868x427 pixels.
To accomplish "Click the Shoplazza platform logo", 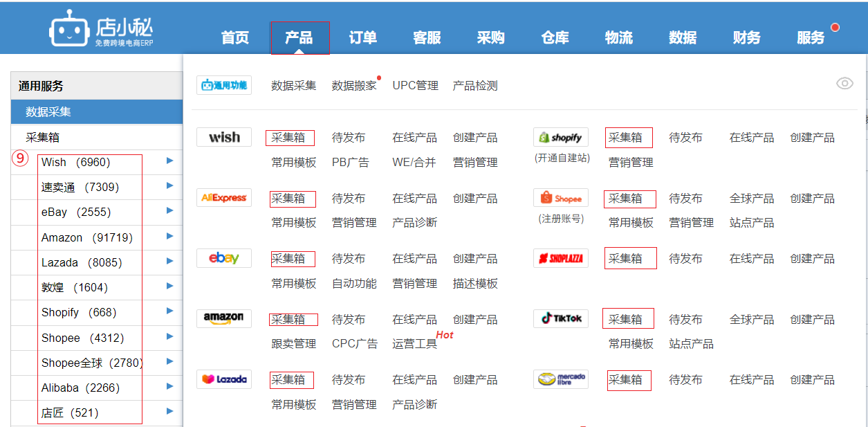I will pyautogui.click(x=561, y=258).
